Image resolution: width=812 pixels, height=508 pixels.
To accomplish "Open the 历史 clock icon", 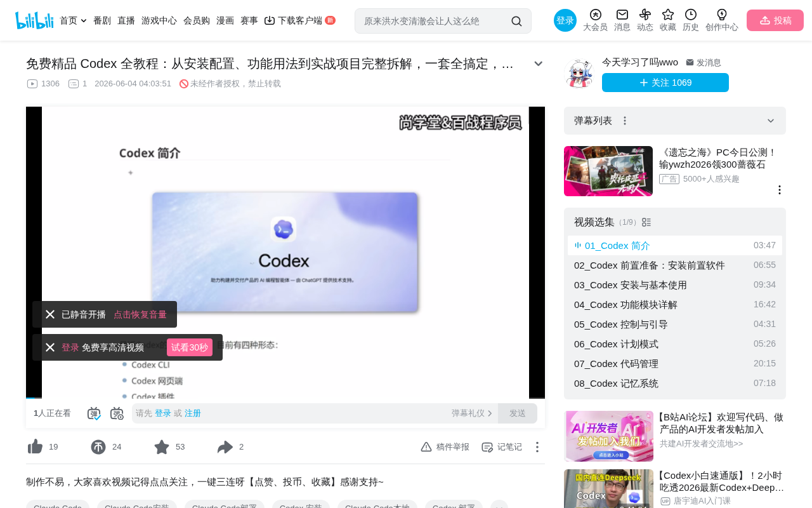I will [691, 15].
